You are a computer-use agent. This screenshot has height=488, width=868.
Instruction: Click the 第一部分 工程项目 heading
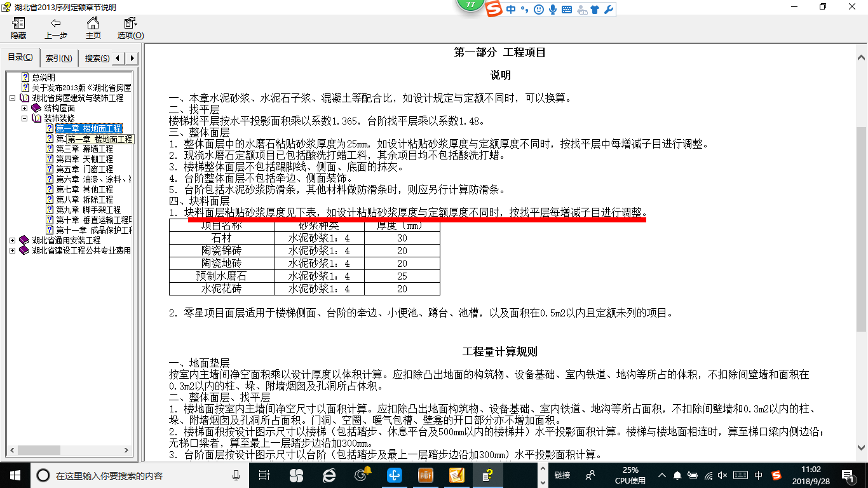(x=500, y=53)
